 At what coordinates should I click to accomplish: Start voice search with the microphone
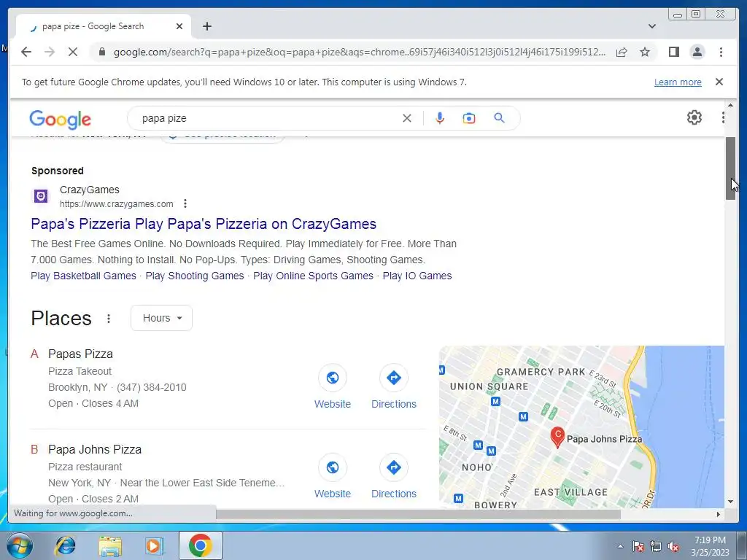[x=440, y=118]
